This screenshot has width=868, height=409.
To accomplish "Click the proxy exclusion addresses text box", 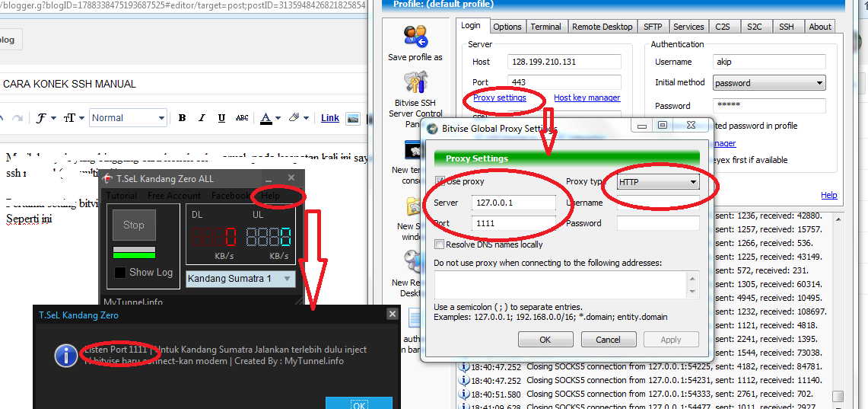I will click(566, 284).
